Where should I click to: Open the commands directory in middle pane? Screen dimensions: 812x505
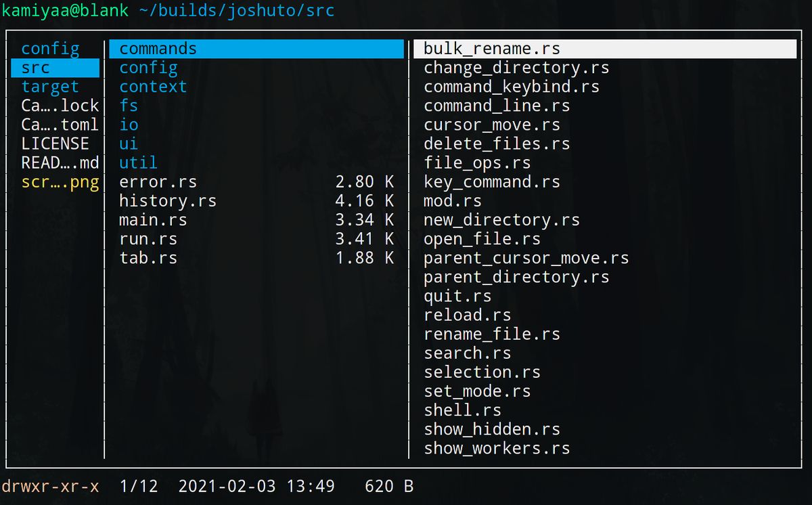(x=157, y=48)
